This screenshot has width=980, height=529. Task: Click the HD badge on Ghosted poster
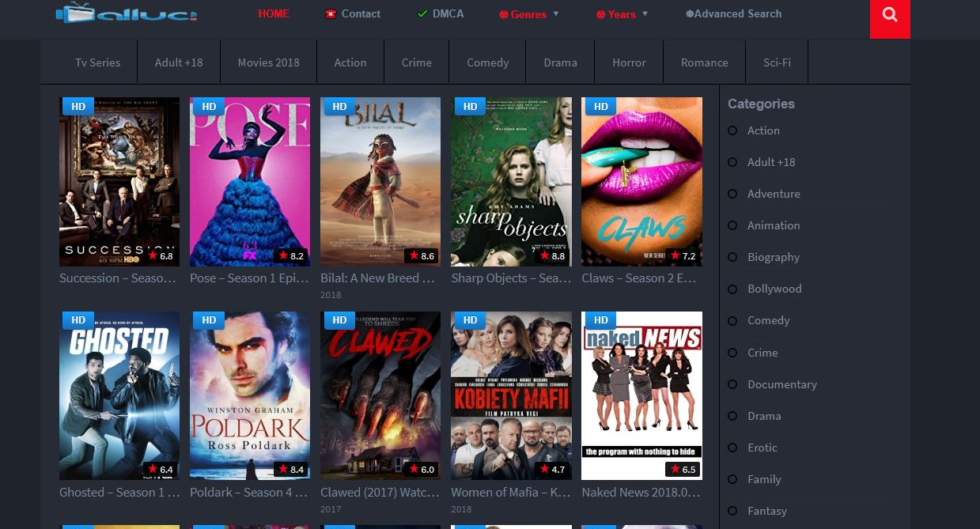(x=78, y=319)
